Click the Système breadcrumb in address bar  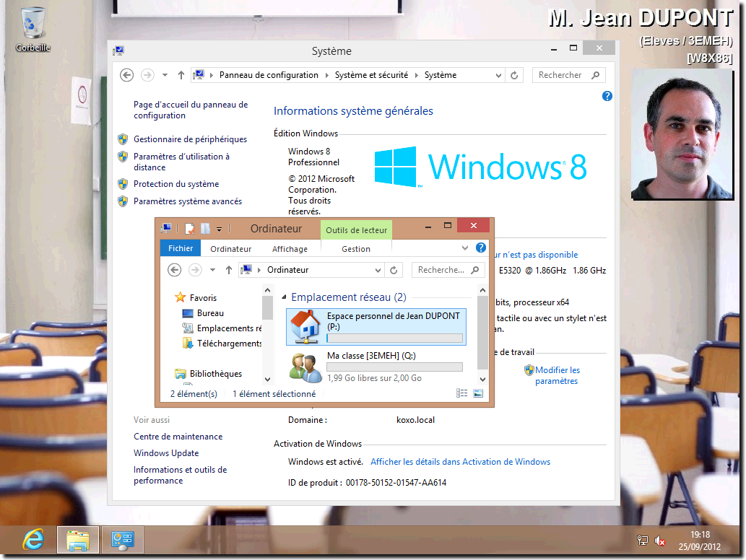tap(440, 75)
